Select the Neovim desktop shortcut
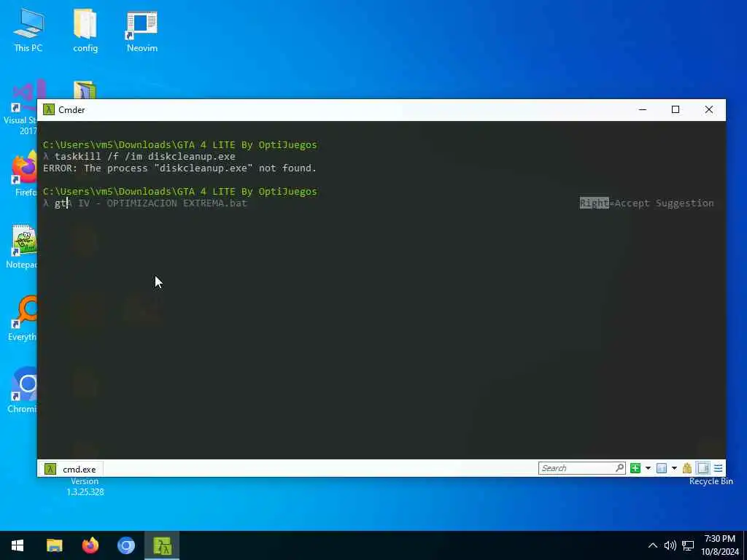 (142, 30)
